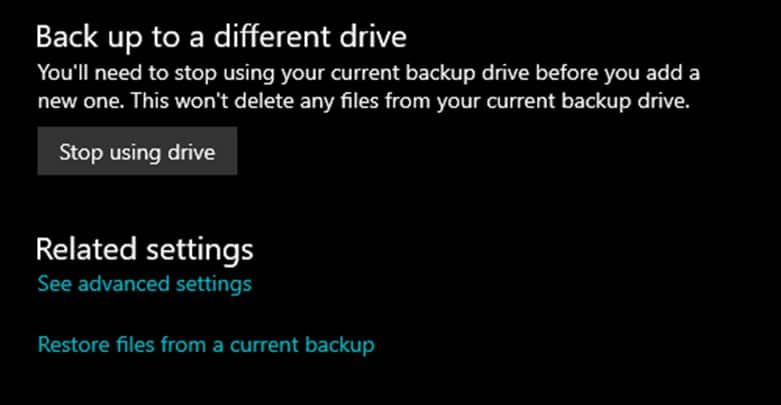
Task: Open Restore files from a current backup
Action: (205, 345)
